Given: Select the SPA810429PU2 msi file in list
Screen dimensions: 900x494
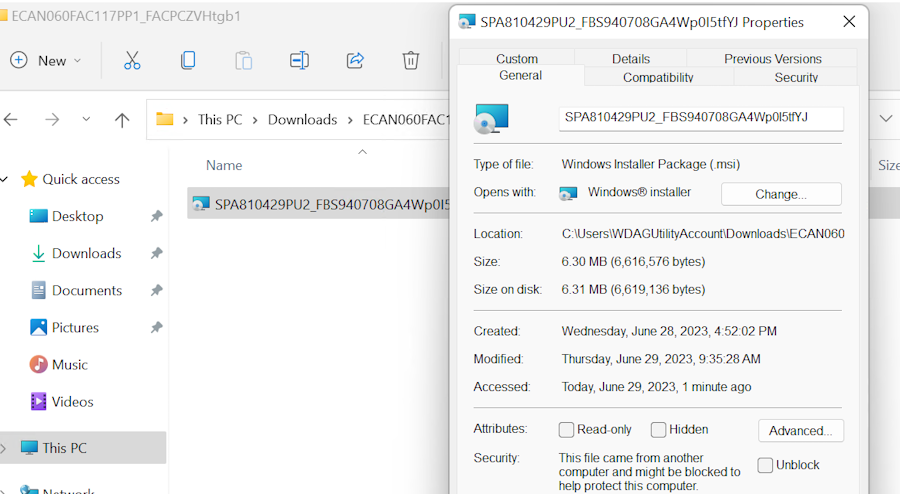Looking at the screenshot, I should pos(320,204).
